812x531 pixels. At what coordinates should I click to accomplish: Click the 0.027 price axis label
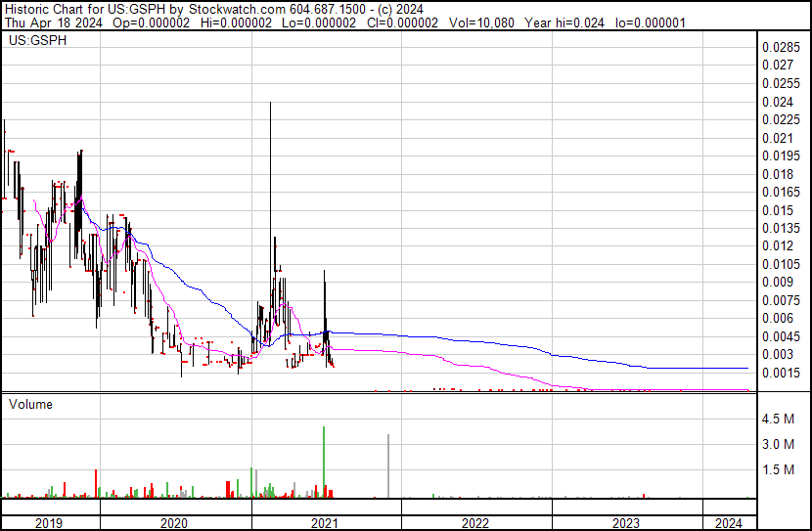778,66
